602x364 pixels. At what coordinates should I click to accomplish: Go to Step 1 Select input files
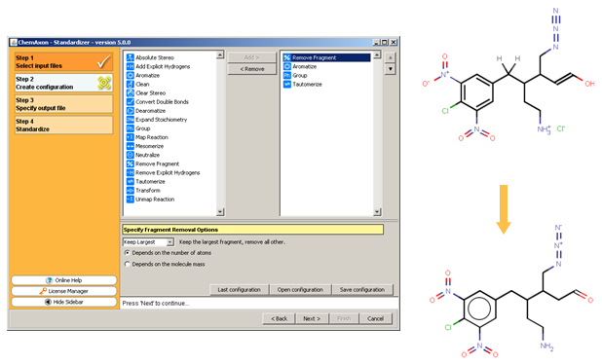63,61
